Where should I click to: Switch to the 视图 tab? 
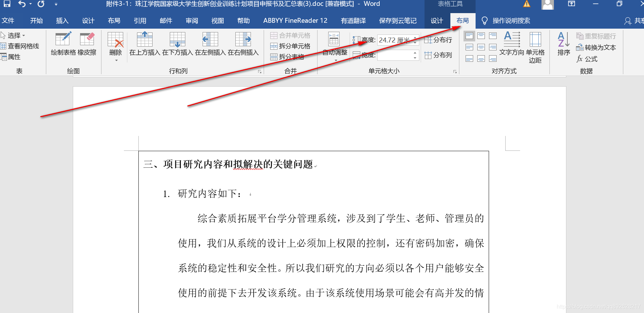pos(217,21)
